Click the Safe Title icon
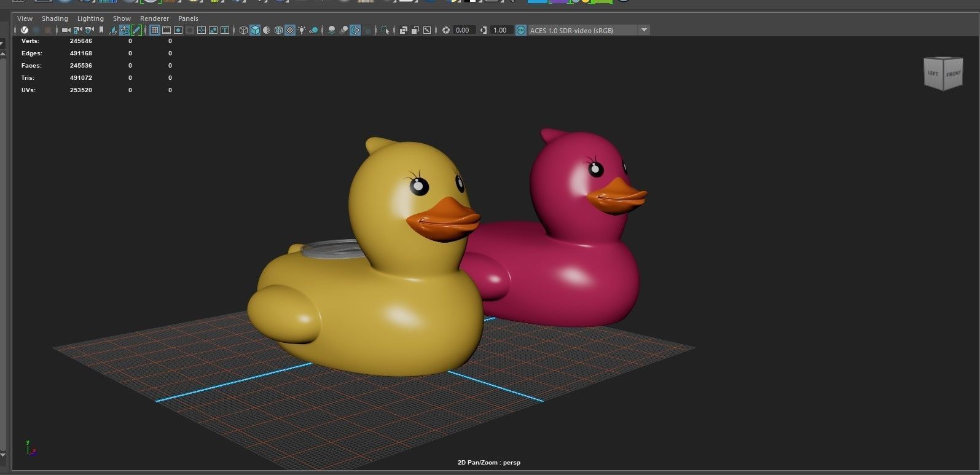 pyautogui.click(x=225, y=30)
